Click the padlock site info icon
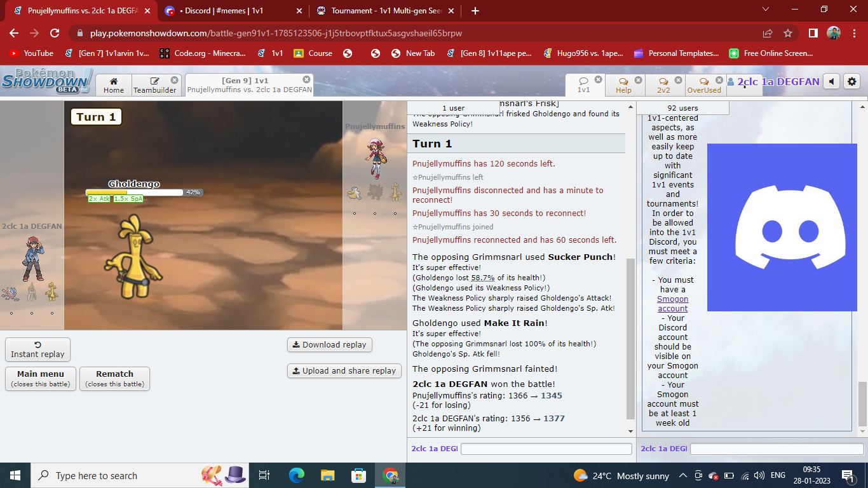 pyautogui.click(x=80, y=33)
